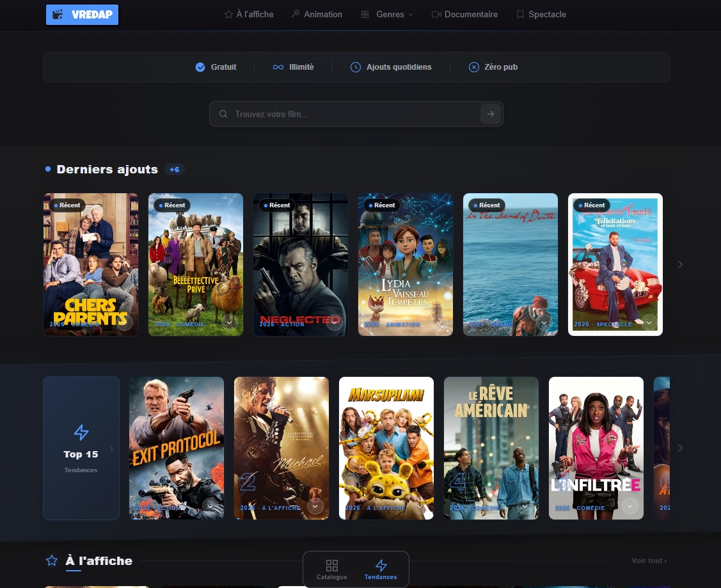Open the À l'affiche menu item
Image resolution: width=721 pixels, height=588 pixels.
[249, 14]
